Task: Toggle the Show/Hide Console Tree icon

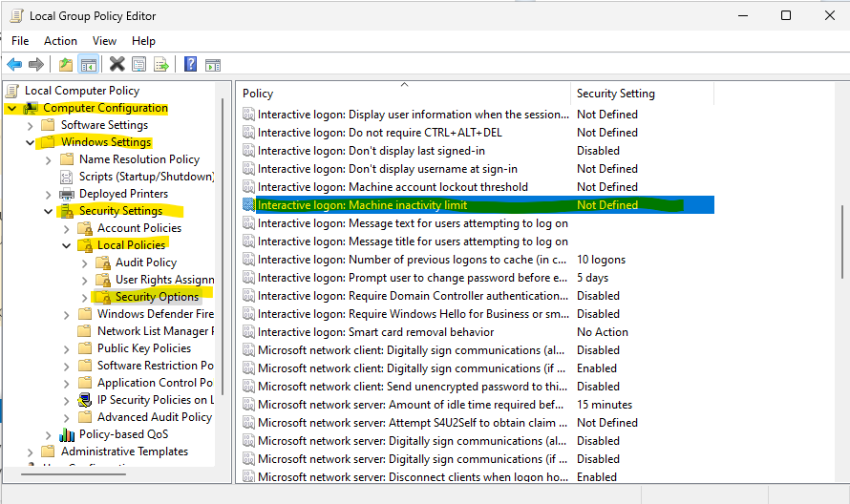Action: [x=89, y=65]
